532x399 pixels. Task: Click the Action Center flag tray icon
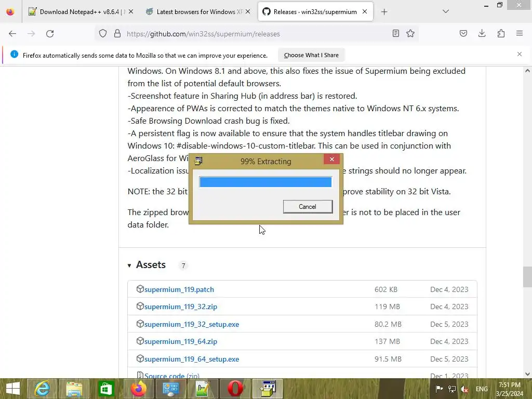(439, 389)
